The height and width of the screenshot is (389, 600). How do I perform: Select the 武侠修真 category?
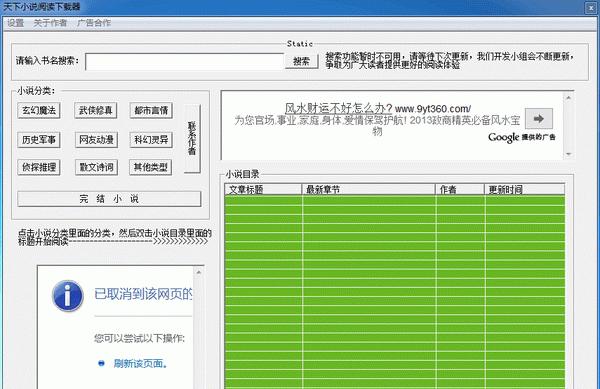(x=96, y=111)
